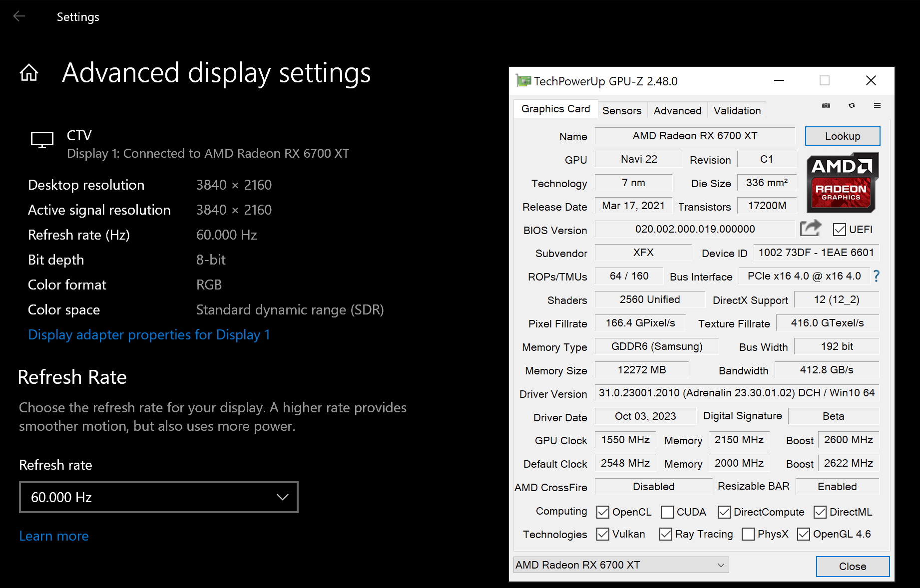Toggle the CUDA checkbox

[x=667, y=512]
